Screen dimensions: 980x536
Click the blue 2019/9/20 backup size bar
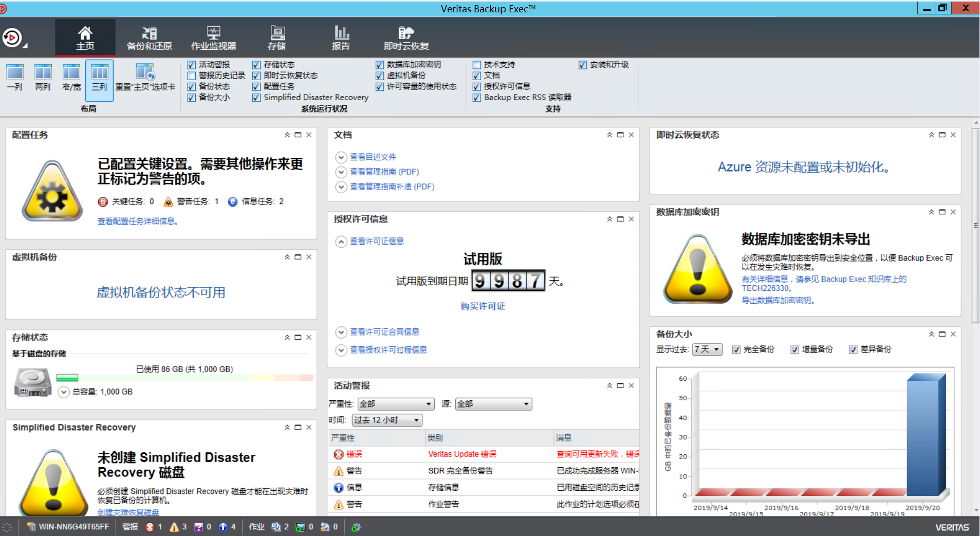click(x=926, y=436)
